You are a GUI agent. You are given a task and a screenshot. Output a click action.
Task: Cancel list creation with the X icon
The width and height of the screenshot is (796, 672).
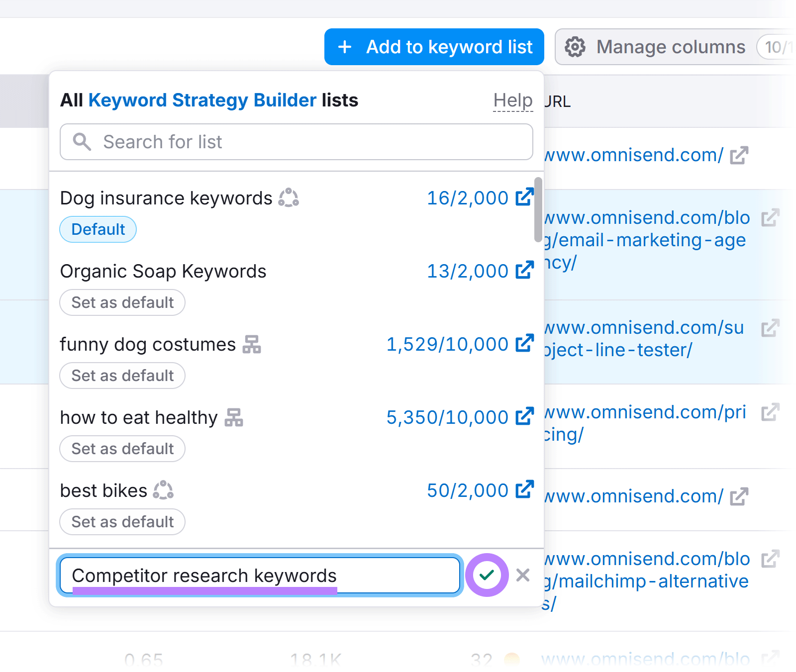click(x=522, y=575)
